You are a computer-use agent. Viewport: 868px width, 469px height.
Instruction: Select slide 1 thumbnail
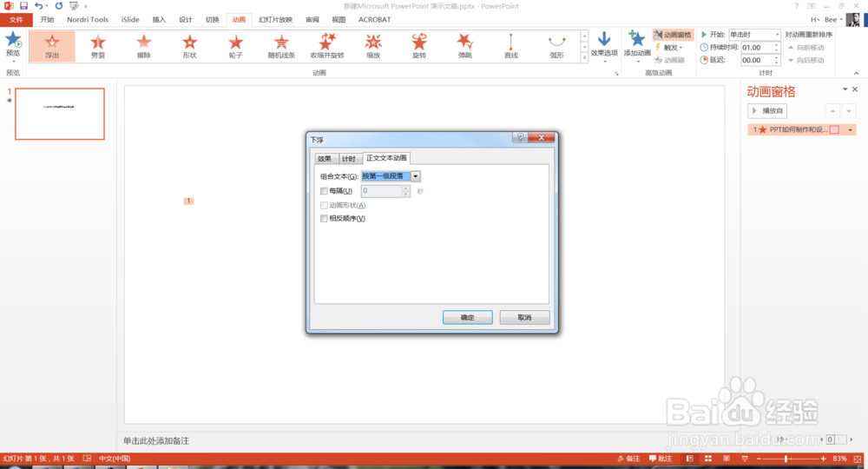pyautogui.click(x=60, y=114)
